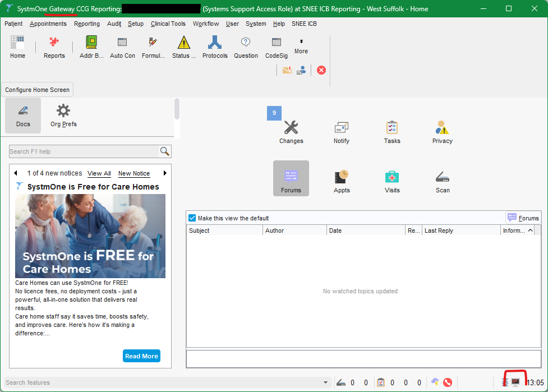Open the User menu
The height and width of the screenshot is (392, 548).
click(x=232, y=24)
